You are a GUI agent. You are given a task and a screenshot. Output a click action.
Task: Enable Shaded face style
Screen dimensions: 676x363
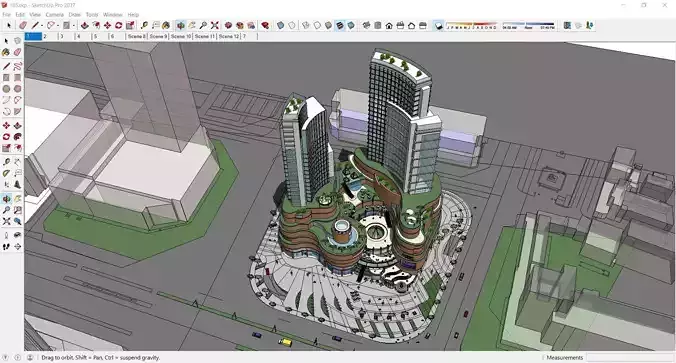coord(329,25)
